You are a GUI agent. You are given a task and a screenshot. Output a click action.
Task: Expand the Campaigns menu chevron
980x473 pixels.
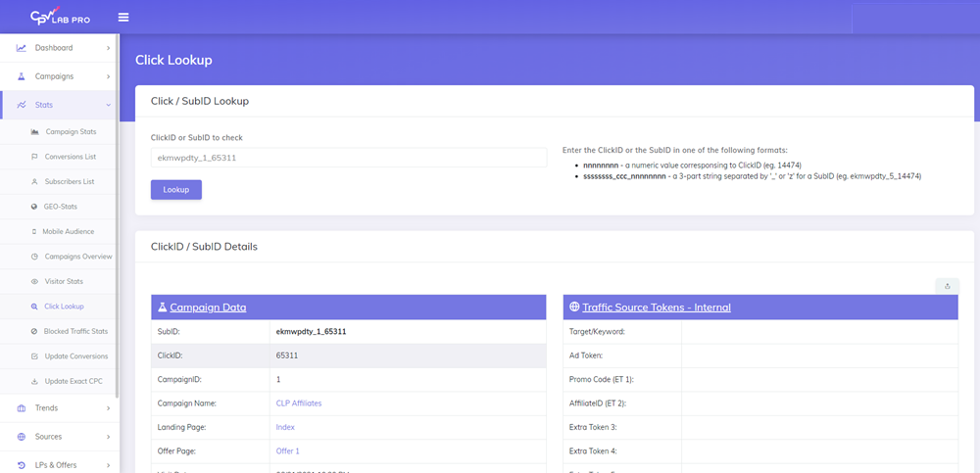point(108,76)
